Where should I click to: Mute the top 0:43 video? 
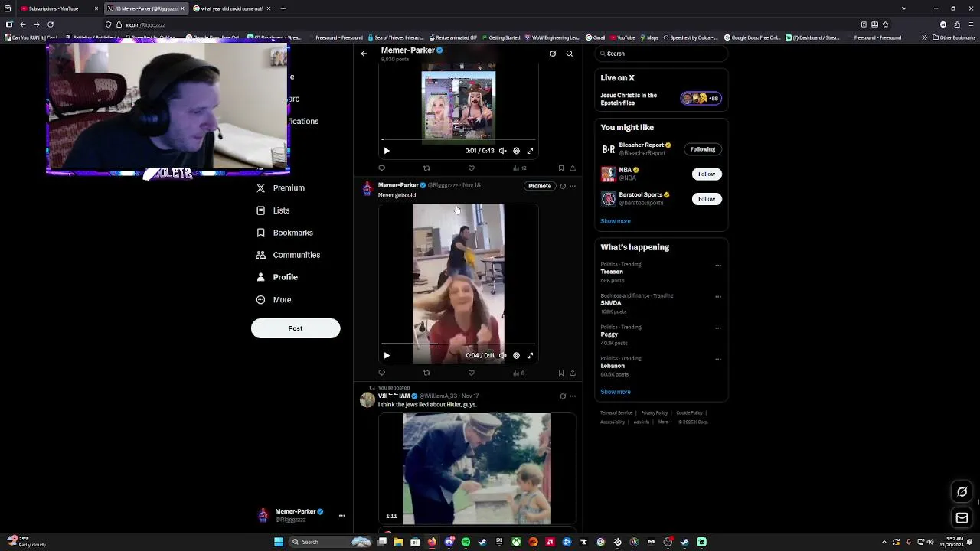[x=502, y=151]
